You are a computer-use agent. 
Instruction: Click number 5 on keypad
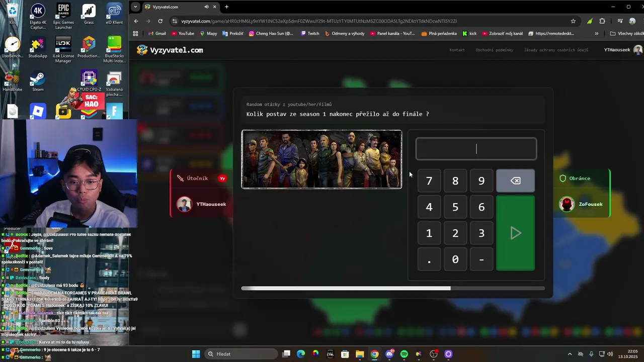[x=455, y=207]
